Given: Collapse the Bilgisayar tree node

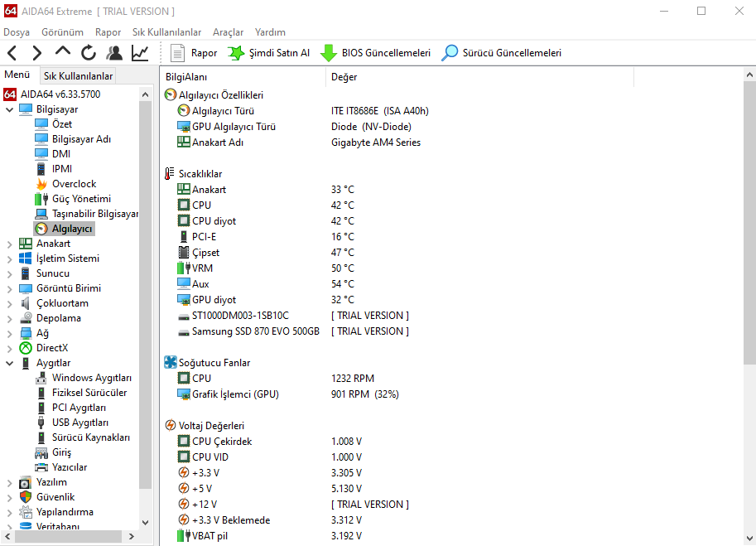Looking at the screenshot, I should point(10,109).
